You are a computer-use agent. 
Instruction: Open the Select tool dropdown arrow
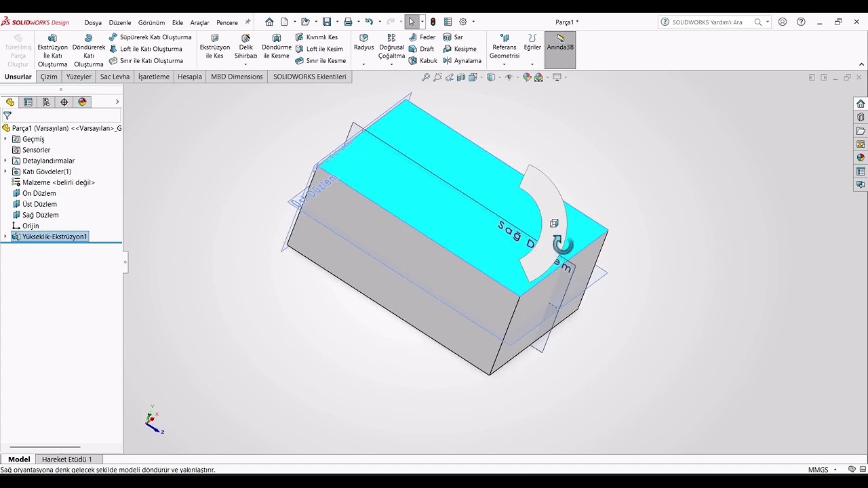coord(422,22)
